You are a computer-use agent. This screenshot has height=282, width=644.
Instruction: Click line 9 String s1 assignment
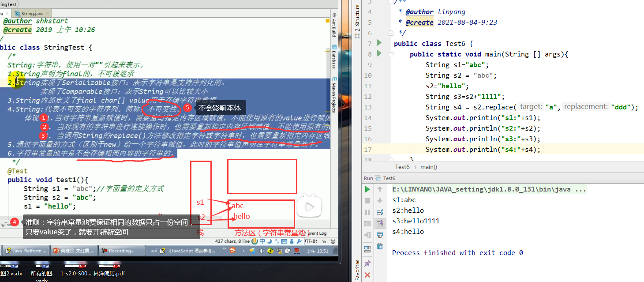click(x=457, y=64)
